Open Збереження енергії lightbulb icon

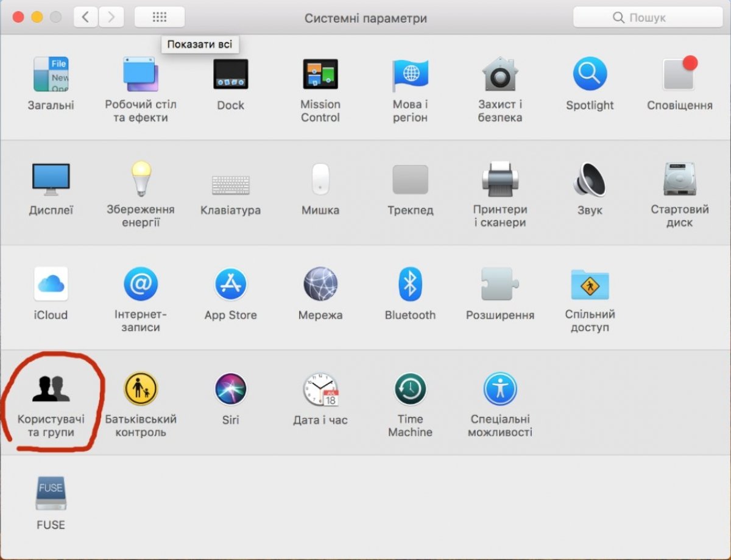[141, 179]
